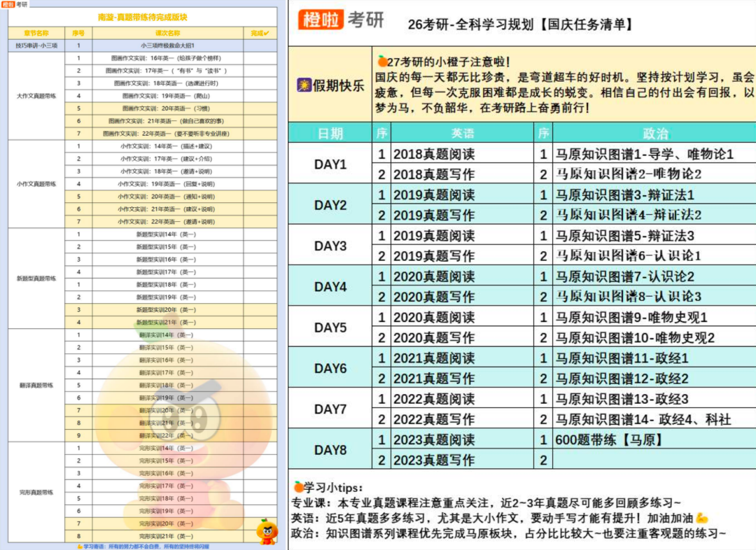Select the 马原知识图谱12-政经2 cell
The height and width of the screenshot is (550, 756).
(654, 379)
